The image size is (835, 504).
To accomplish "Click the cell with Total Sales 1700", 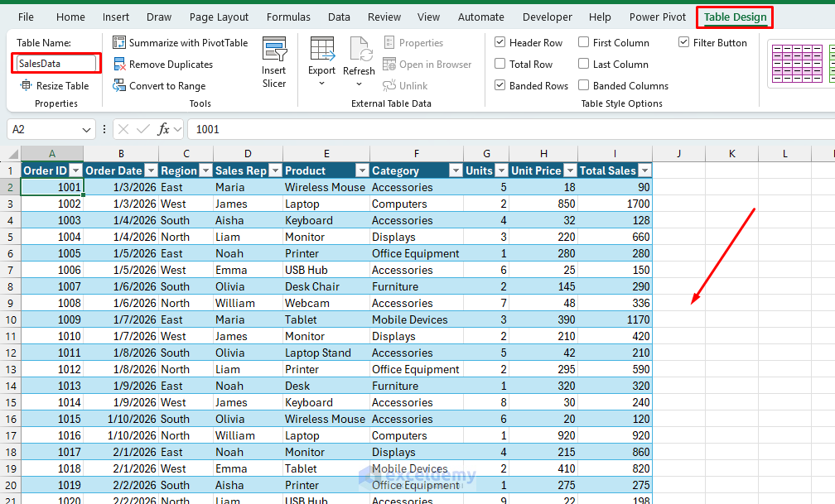I will click(615, 204).
